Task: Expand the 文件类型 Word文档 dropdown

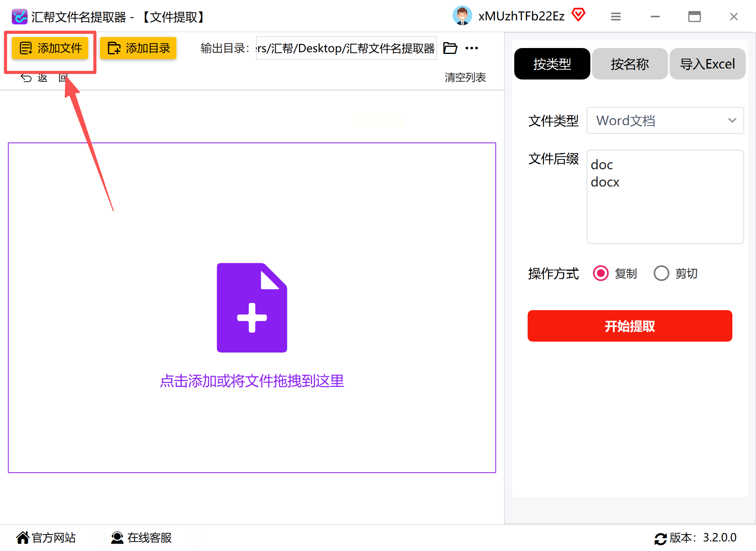Action: (665, 120)
